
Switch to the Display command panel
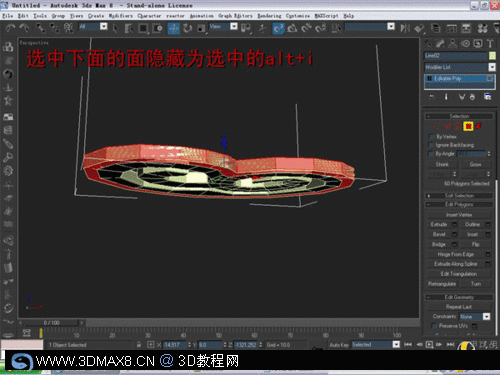[478, 43]
